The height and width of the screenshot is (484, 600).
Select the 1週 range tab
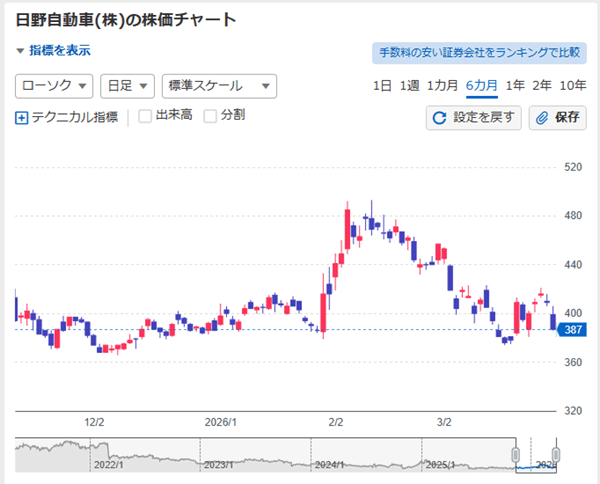pos(409,86)
